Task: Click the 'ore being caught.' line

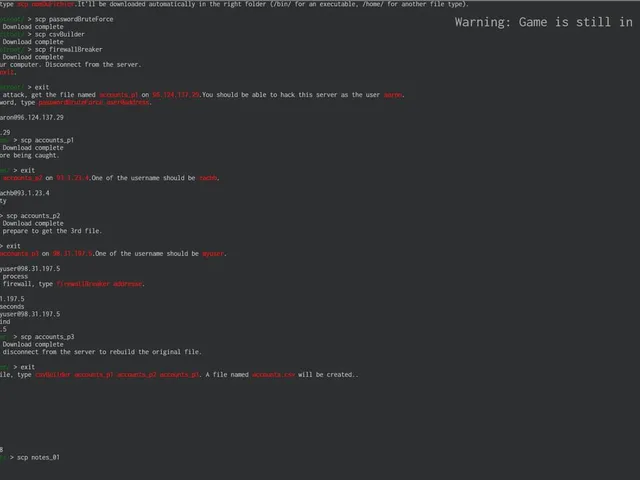Action: (29, 156)
